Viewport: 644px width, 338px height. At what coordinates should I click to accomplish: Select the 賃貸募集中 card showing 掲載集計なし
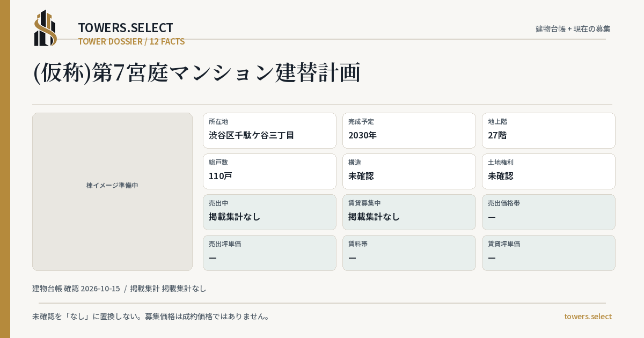click(409, 212)
